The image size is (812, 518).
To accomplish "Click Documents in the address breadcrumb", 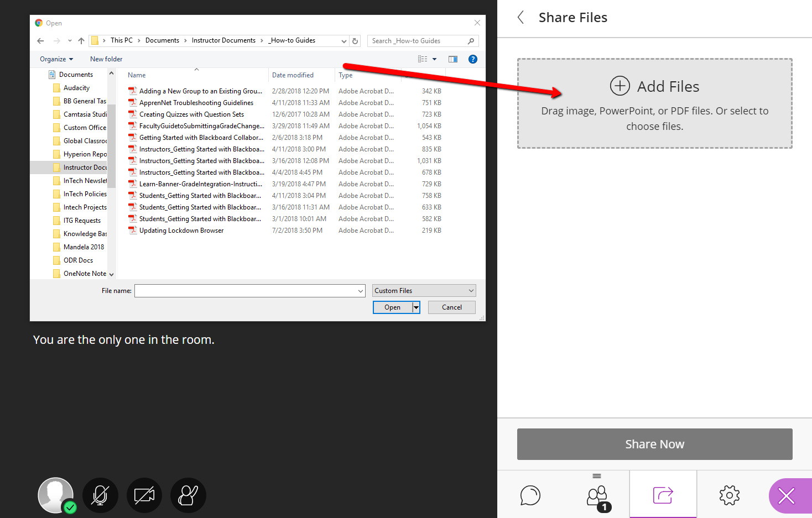I will [x=162, y=40].
